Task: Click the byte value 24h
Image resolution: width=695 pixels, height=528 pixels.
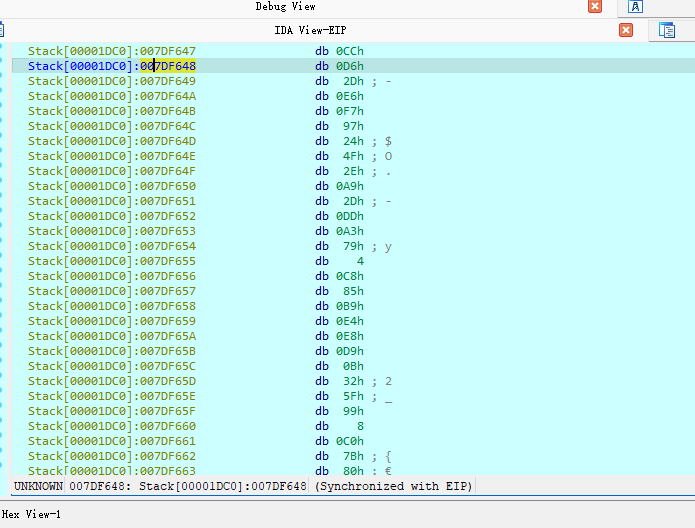Action: click(x=353, y=141)
